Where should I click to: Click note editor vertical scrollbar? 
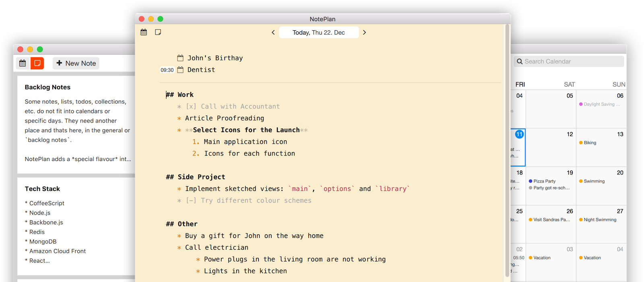click(507, 151)
